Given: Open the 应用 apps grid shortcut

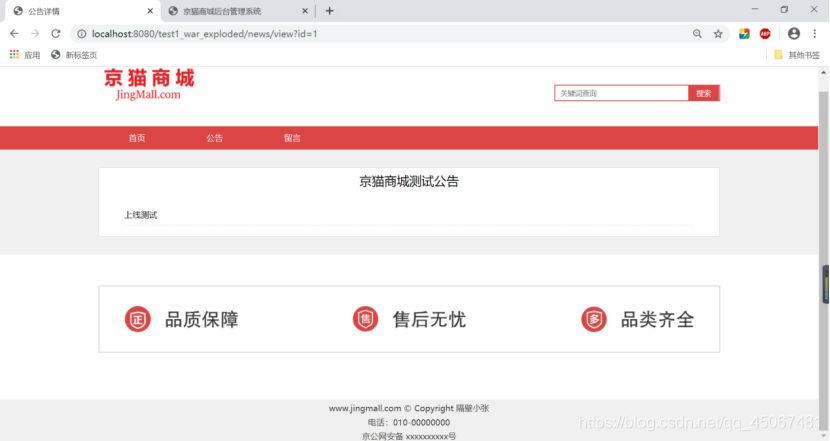Looking at the screenshot, I should (x=25, y=55).
